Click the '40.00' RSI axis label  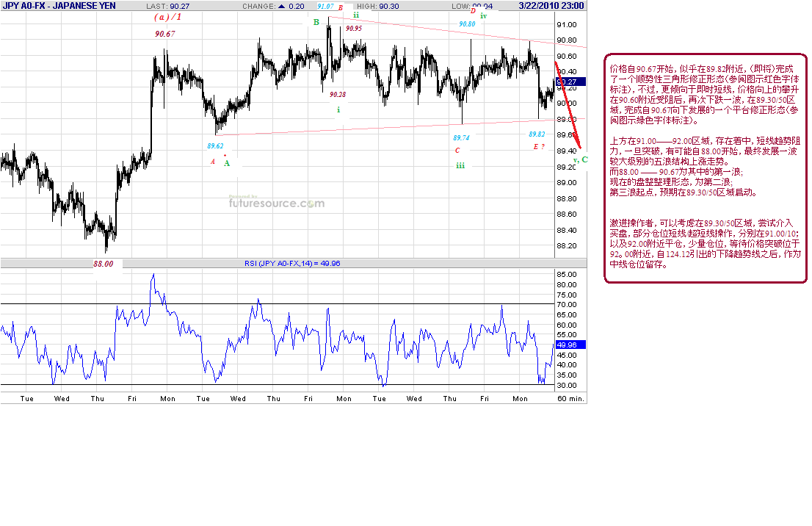pos(567,365)
